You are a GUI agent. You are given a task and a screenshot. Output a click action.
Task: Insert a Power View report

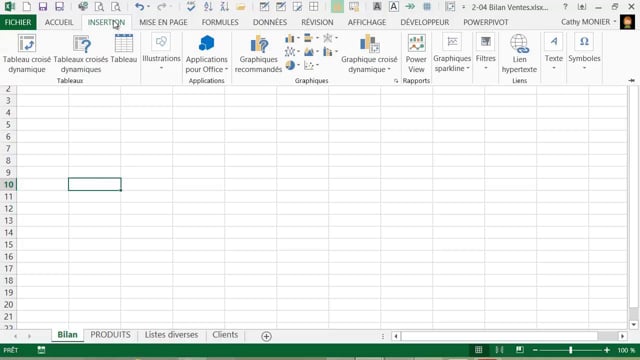pyautogui.click(x=416, y=53)
